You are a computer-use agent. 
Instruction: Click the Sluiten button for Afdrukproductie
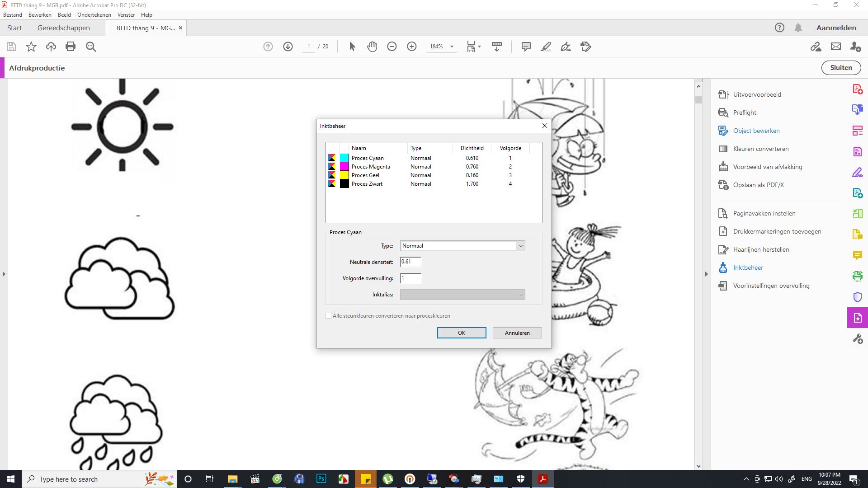click(x=840, y=67)
